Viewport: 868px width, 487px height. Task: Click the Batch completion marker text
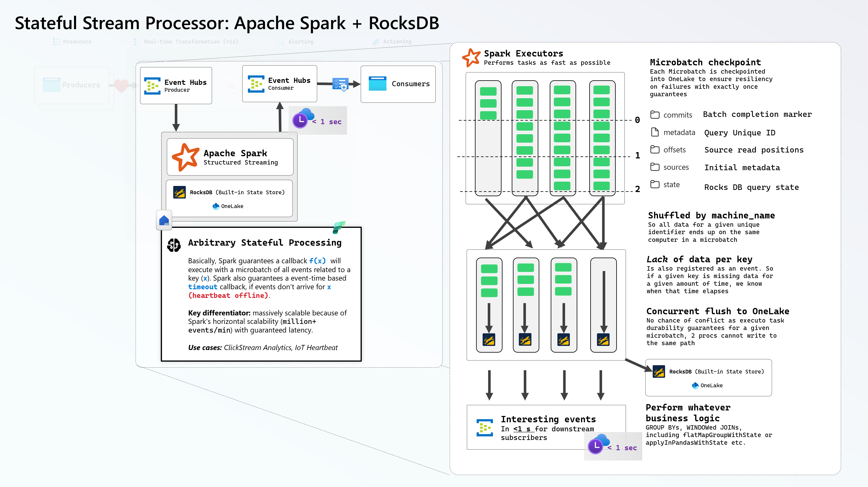click(757, 115)
